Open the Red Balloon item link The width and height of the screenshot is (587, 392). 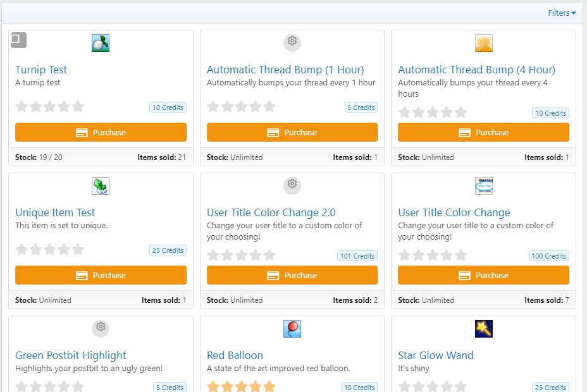pos(235,355)
